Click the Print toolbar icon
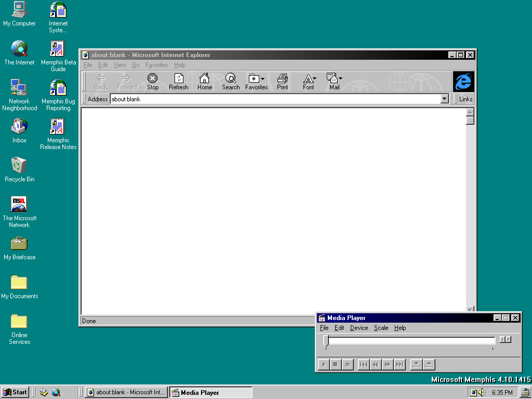 tap(282, 82)
